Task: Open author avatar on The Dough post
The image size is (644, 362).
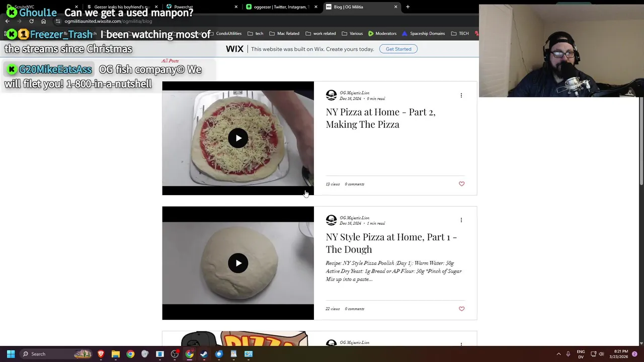Action: pos(331,220)
